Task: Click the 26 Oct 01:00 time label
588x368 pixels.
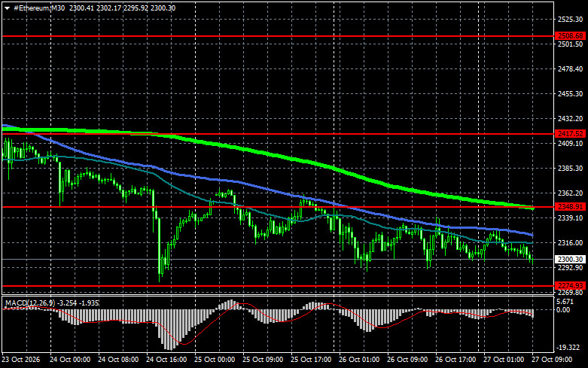Action: click(359, 360)
